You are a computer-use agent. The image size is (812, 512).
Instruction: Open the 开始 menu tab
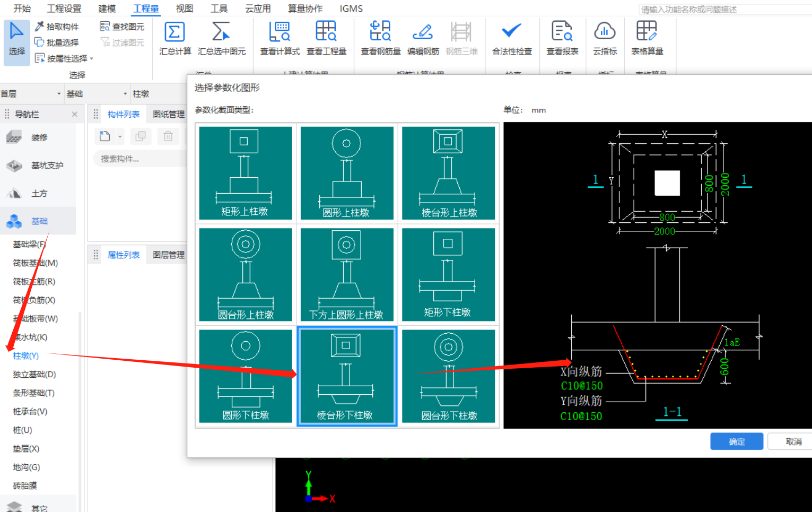click(x=22, y=8)
